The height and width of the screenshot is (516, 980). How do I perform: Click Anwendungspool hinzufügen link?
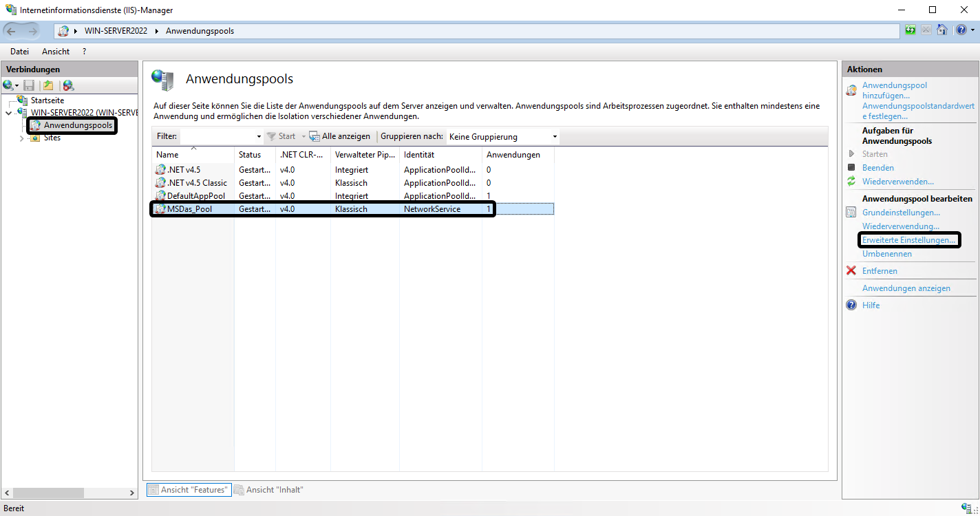point(895,90)
